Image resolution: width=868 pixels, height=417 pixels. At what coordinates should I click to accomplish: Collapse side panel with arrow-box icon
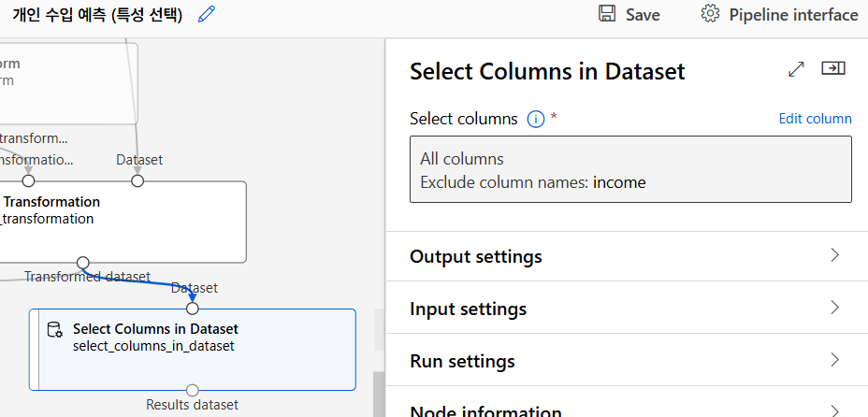(x=832, y=68)
